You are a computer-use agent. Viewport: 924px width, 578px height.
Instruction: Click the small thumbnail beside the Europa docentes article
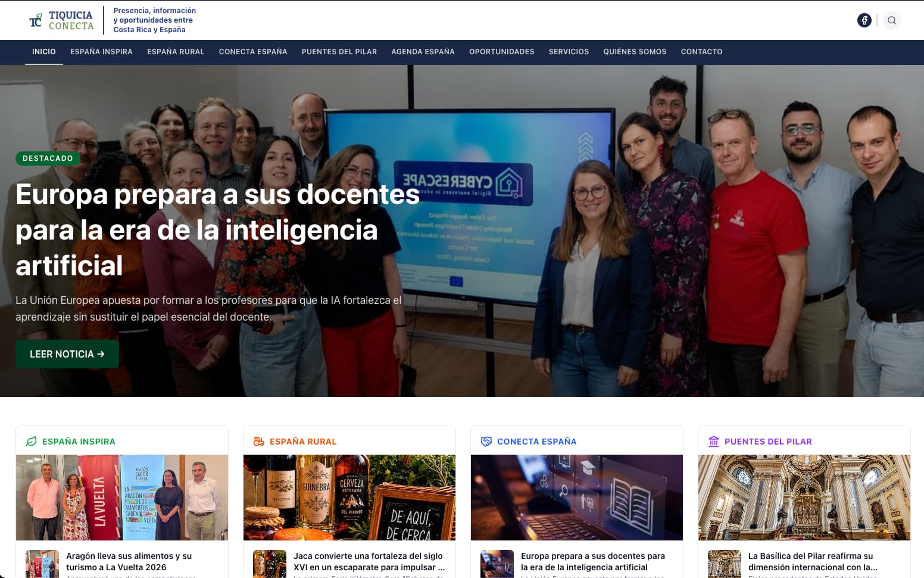[x=497, y=564]
